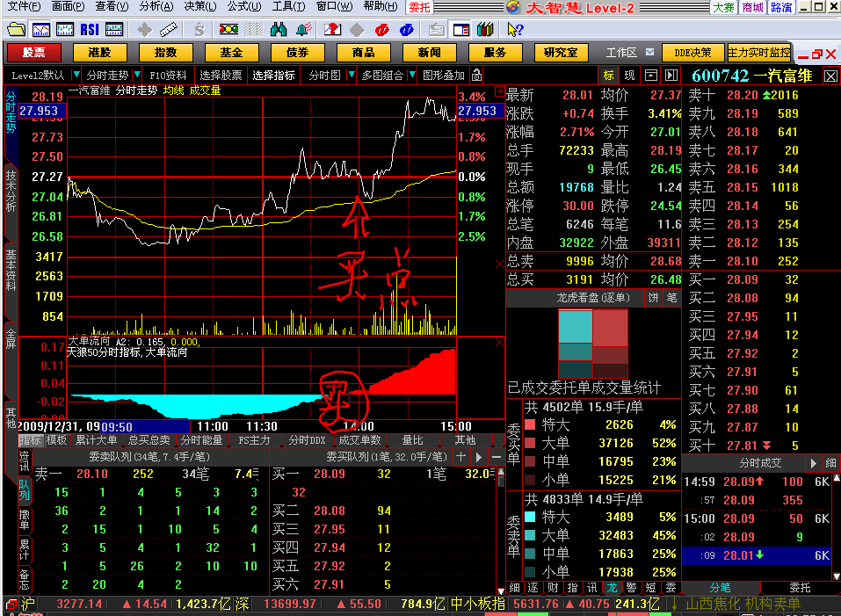
Task: Click the traffic light icon
Action: [229, 30]
